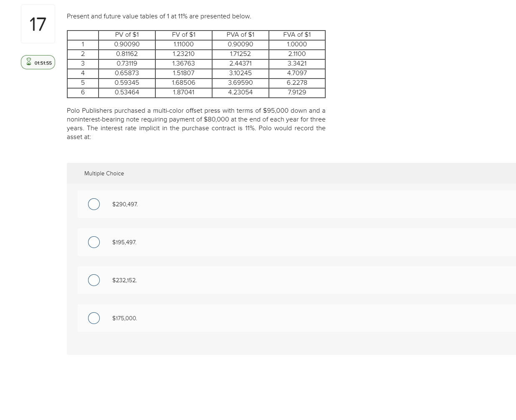Click the value 7.9129 in the table

click(x=297, y=92)
